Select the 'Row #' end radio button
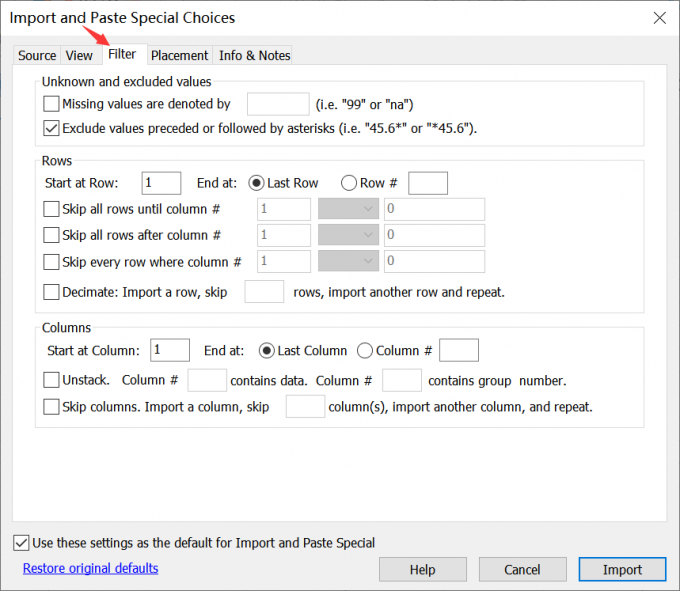Viewport: 680px width, 591px height. (349, 183)
